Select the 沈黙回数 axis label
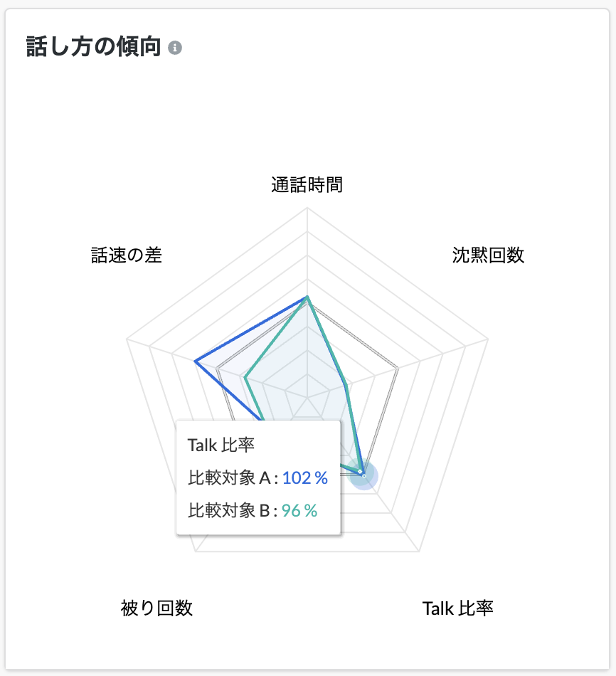This screenshot has width=616, height=676. click(x=488, y=255)
